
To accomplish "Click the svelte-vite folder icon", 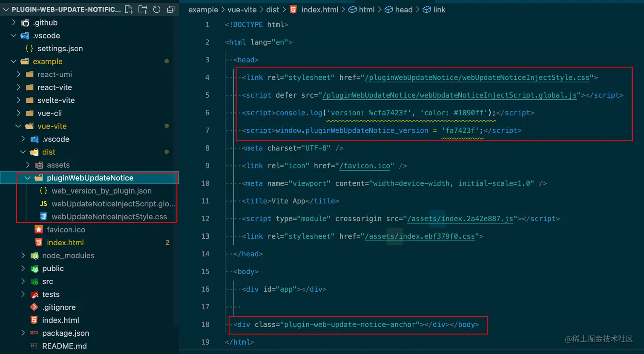I will tap(29, 101).
